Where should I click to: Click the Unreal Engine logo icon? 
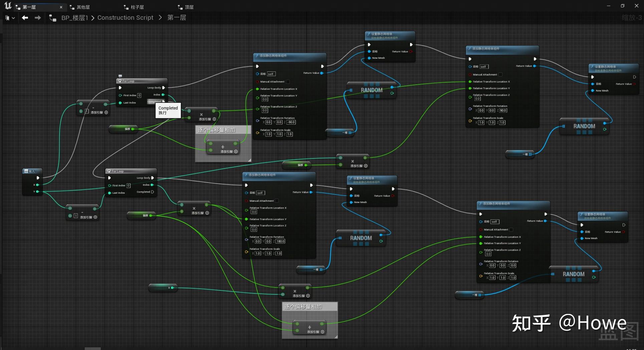pyautogui.click(x=8, y=6)
